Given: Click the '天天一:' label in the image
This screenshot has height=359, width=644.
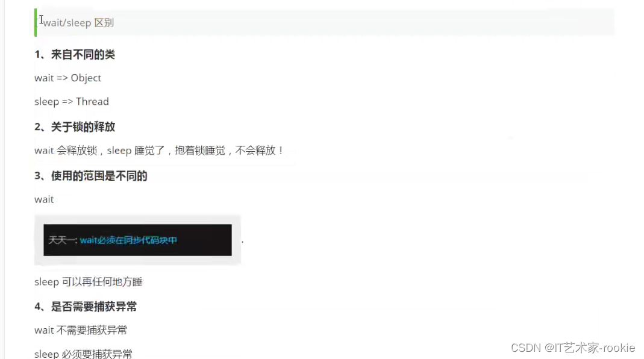Looking at the screenshot, I should (63, 240).
